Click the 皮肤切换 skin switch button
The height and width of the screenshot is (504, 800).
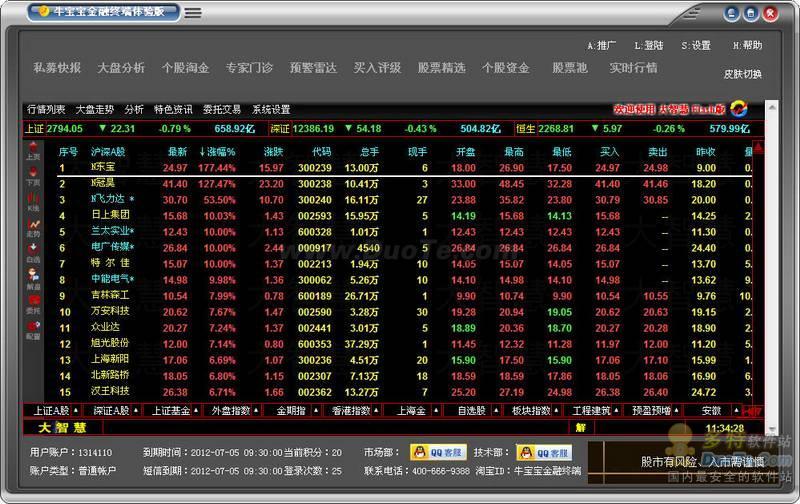click(743, 74)
